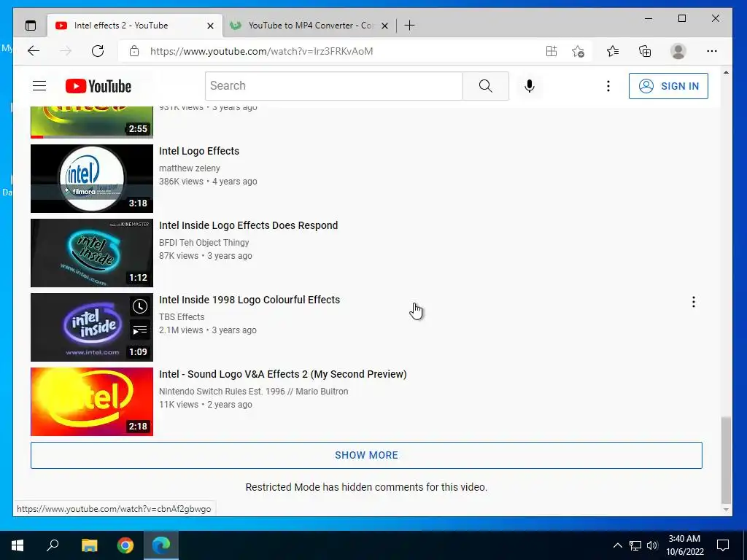
Task: Open Intel Logo Effects video thumbnail
Action: (92, 179)
